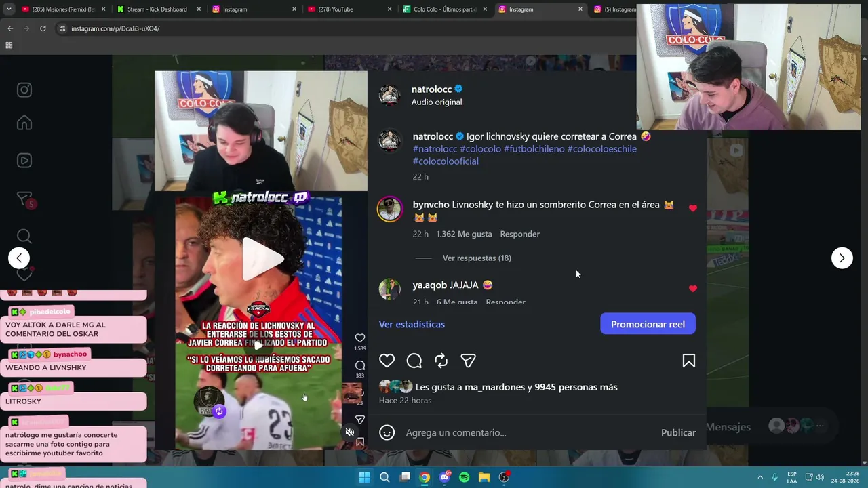Image resolution: width=868 pixels, height=488 pixels.
Task: Repost the reel icon
Action: click(441, 361)
